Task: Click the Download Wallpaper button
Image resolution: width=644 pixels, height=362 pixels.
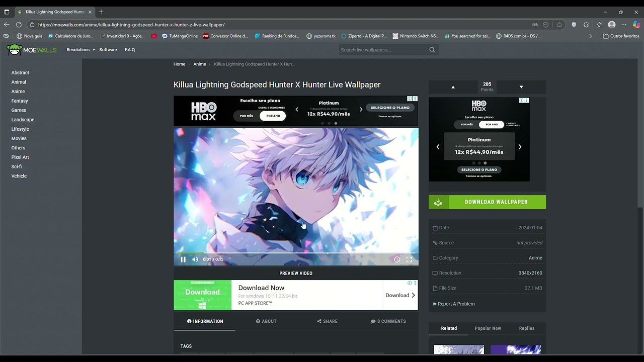Action: point(487,202)
